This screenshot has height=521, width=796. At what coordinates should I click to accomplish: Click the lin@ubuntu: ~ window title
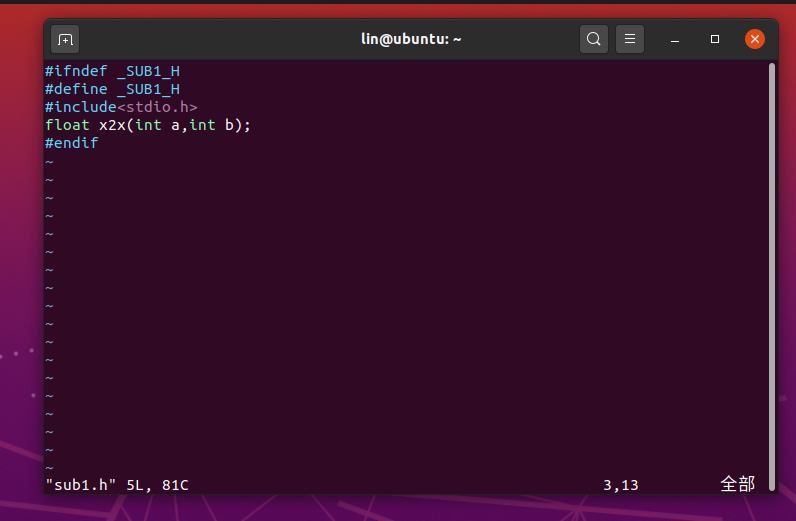[411, 39]
